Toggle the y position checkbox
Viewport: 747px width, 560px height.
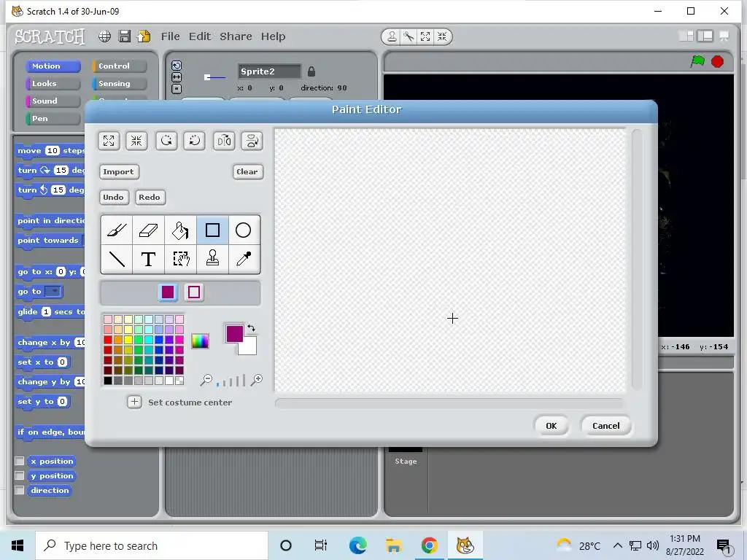coord(20,475)
